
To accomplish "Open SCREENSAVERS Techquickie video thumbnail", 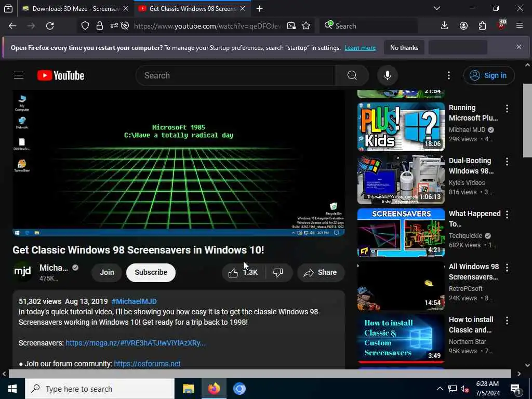I will point(401,232).
